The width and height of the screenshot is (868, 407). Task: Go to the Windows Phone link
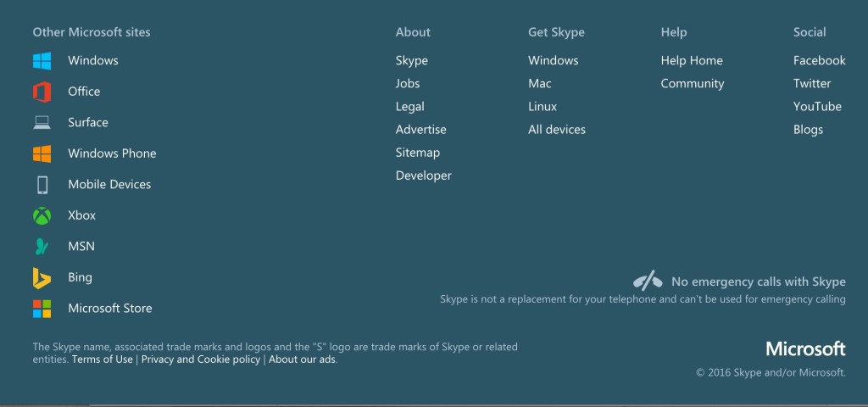pyautogui.click(x=112, y=153)
